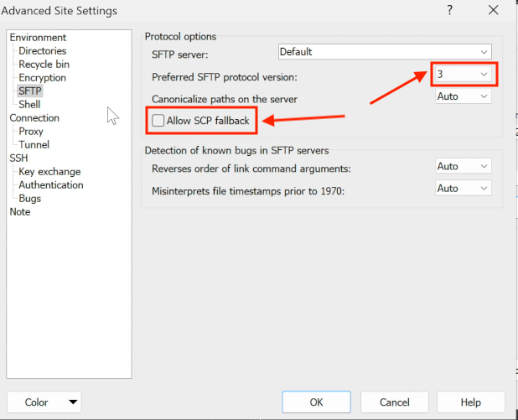This screenshot has height=420, width=518.
Task: Click Detection of known bugs group title
Action: (236, 151)
